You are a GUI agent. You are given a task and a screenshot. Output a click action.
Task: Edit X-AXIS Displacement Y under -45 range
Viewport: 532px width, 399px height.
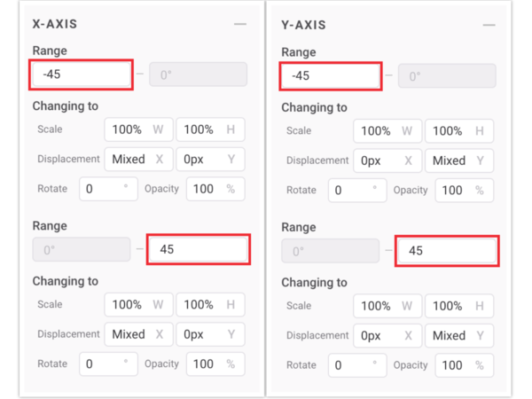tap(209, 160)
